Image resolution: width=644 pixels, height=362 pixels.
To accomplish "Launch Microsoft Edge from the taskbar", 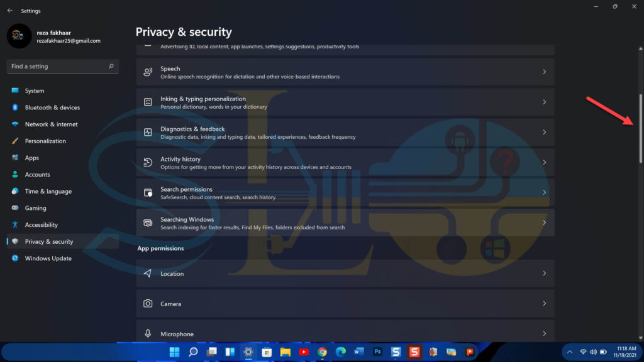I will click(x=340, y=352).
